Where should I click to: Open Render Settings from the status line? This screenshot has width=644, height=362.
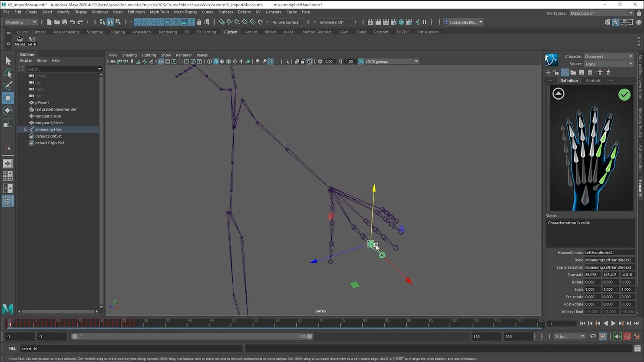tap(393, 22)
